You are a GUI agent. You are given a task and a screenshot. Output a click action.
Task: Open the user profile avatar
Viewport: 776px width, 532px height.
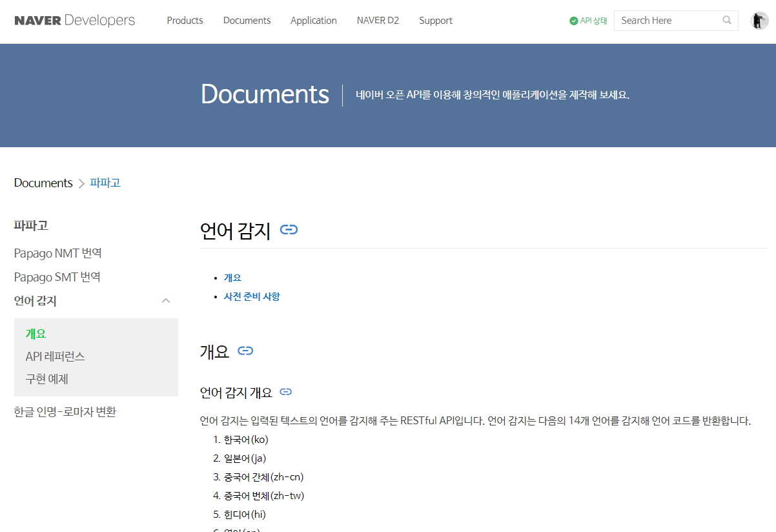point(760,21)
